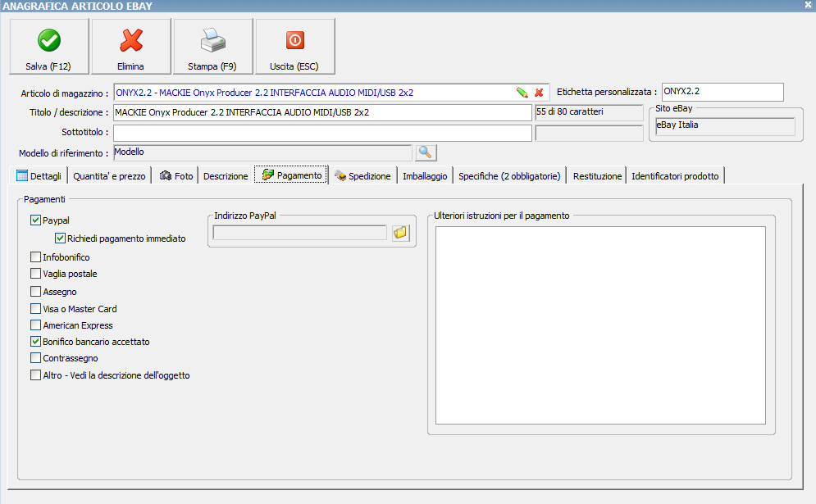Click the Stampa (F9) printer button
The image size is (816, 504).
click(x=213, y=47)
